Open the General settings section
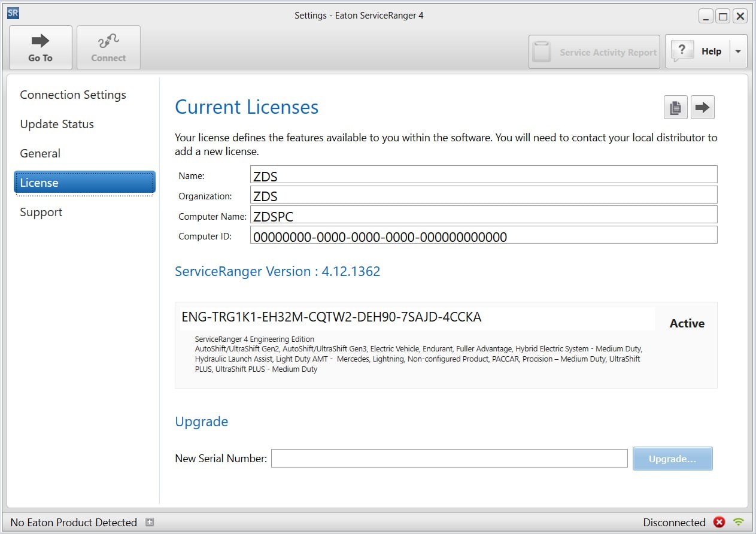The image size is (756, 534). (40, 153)
